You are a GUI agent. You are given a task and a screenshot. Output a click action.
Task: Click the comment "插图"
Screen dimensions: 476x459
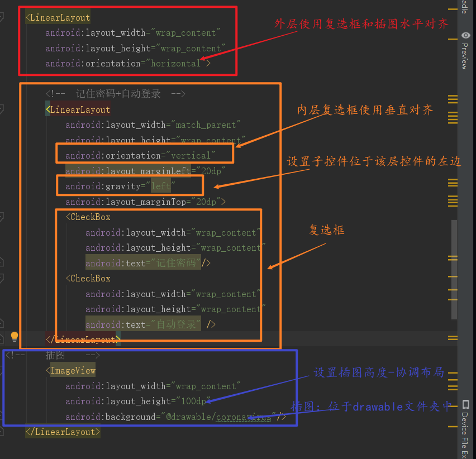(55, 355)
